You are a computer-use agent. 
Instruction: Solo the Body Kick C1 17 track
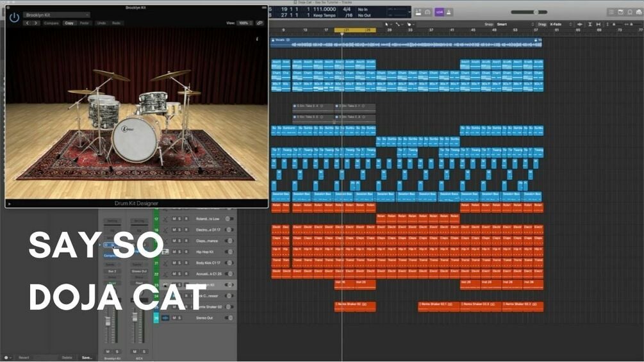tap(180, 263)
